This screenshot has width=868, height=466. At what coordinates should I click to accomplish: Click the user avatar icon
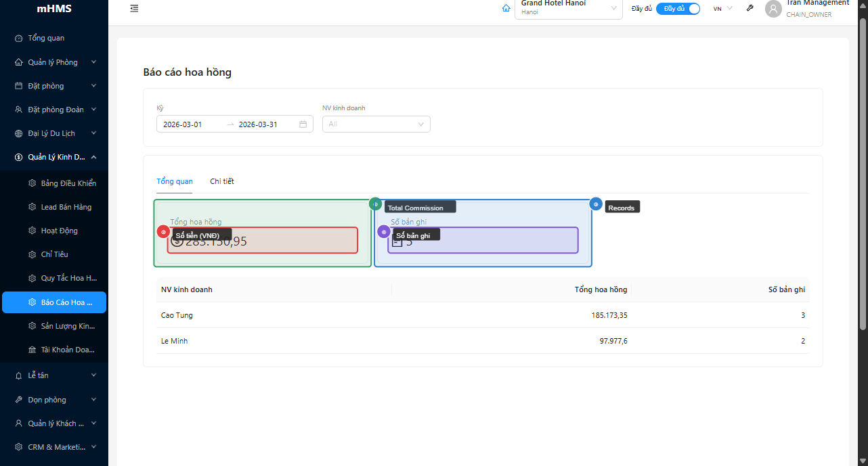click(x=773, y=9)
